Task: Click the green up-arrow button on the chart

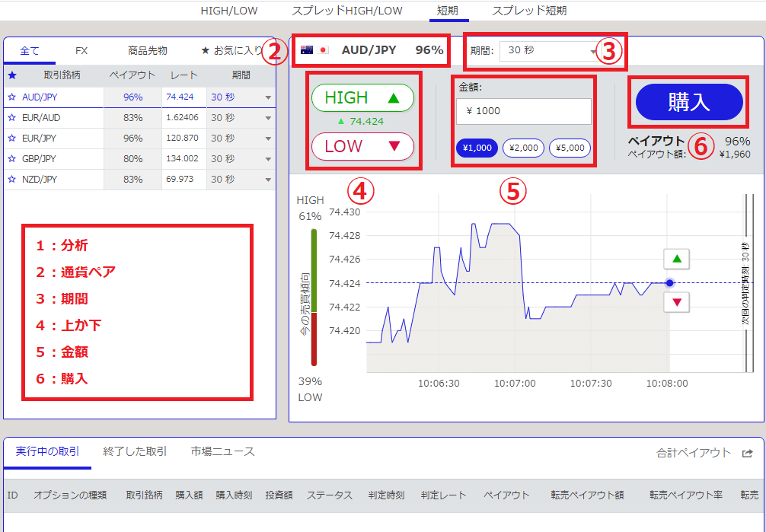Action: [x=676, y=259]
